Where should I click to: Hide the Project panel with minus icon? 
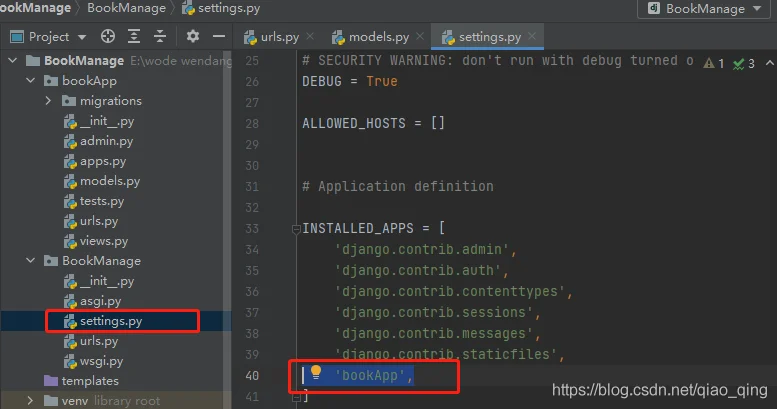point(219,36)
